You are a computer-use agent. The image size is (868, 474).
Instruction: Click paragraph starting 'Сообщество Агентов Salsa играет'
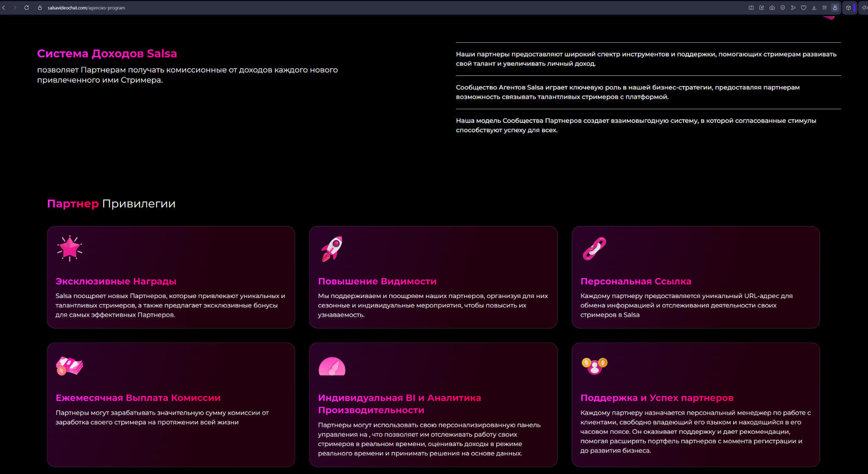pyautogui.click(x=628, y=92)
